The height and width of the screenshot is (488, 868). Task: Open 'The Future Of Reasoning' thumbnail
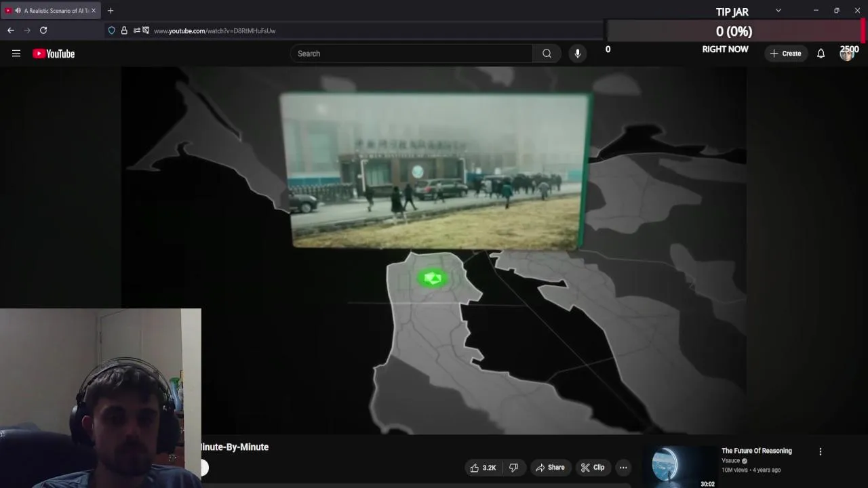(x=679, y=467)
